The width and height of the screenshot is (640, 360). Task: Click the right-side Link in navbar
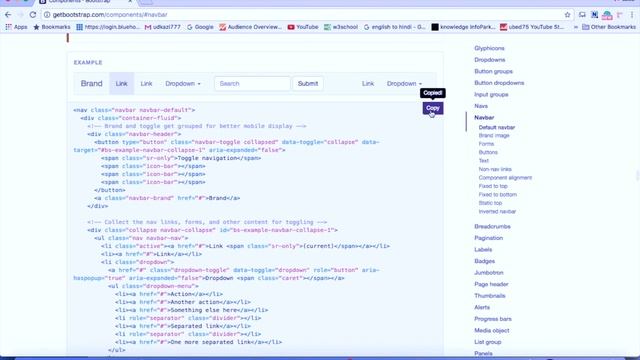tap(368, 83)
